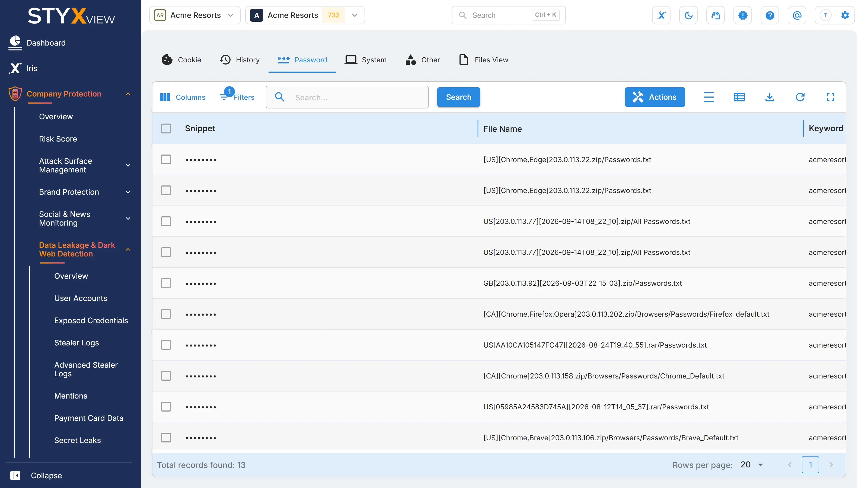The image size is (868, 488).
Task: Expand Social & News Monitoring menu
Action: 84,219
